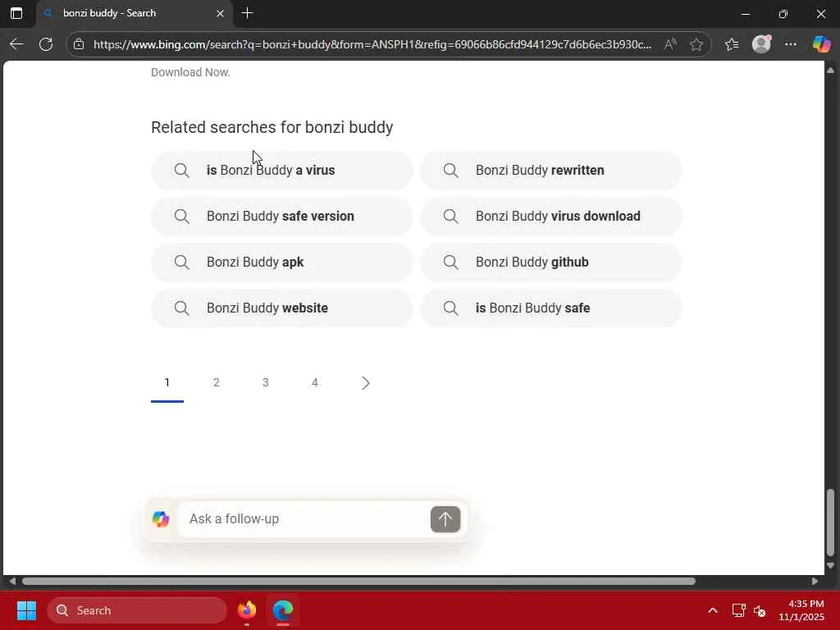Click the Download Now text

tap(190, 72)
